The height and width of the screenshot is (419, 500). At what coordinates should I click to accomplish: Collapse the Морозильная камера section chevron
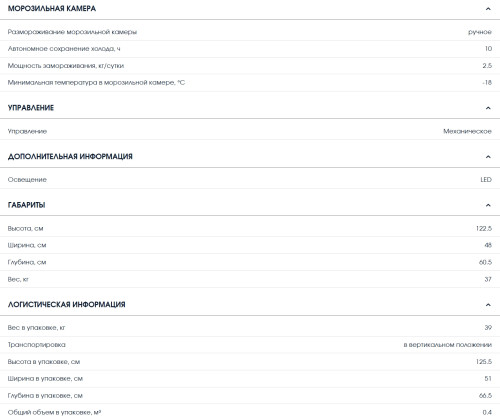(x=488, y=9)
